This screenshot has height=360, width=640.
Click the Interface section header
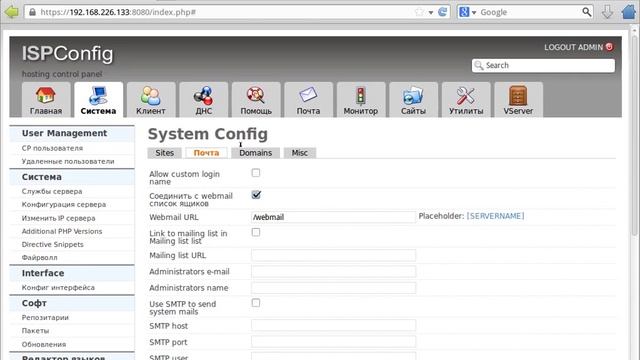[x=72, y=273]
